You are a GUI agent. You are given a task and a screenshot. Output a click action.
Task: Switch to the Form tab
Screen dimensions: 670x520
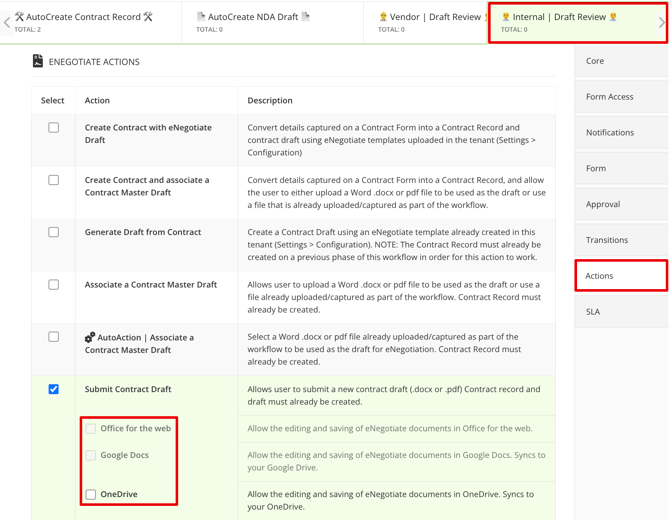[x=621, y=168]
